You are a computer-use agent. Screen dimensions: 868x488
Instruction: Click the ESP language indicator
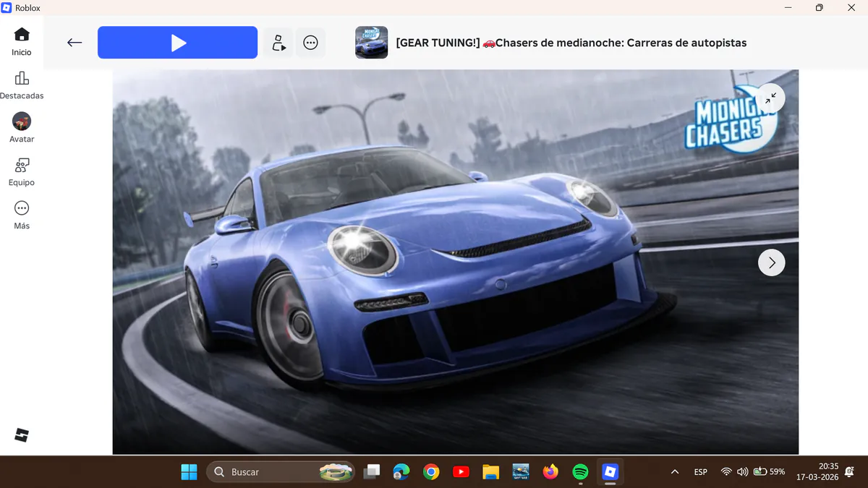pyautogui.click(x=700, y=472)
